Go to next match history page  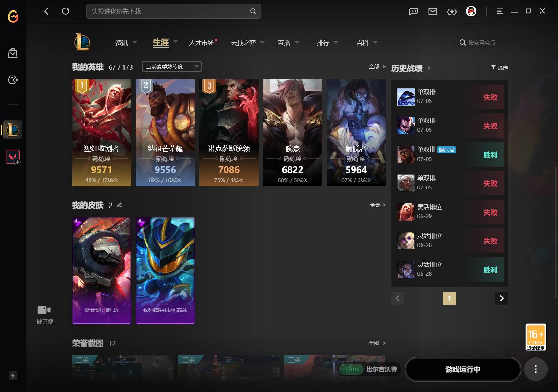coord(502,298)
